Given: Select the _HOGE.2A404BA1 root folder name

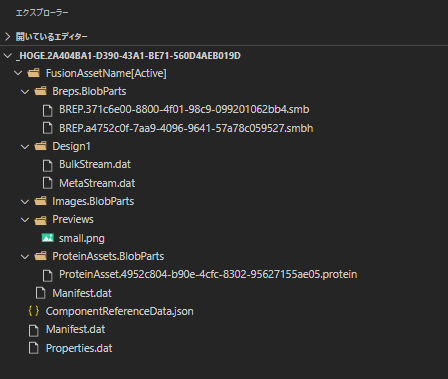Looking at the screenshot, I should [128, 56].
